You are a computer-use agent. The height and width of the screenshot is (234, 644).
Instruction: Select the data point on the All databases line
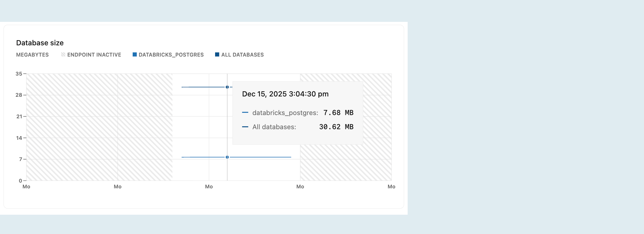(227, 87)
